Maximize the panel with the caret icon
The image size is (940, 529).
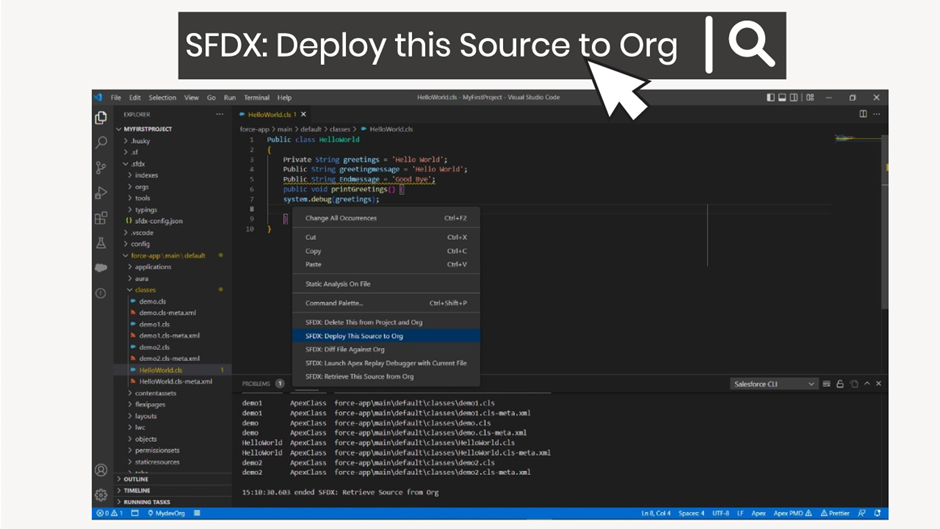tap(867, 384)
